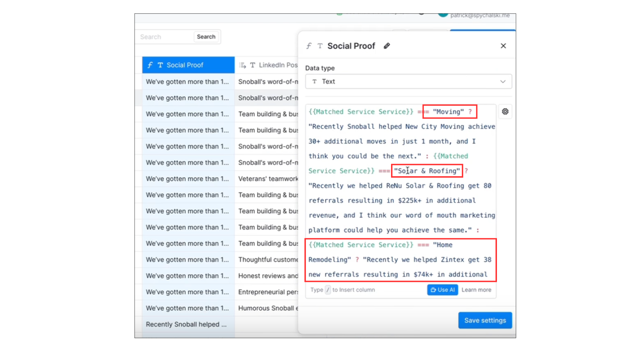Screen dimensions: 644x346
Task: Open the Learn more link
Action: point(476,290)
